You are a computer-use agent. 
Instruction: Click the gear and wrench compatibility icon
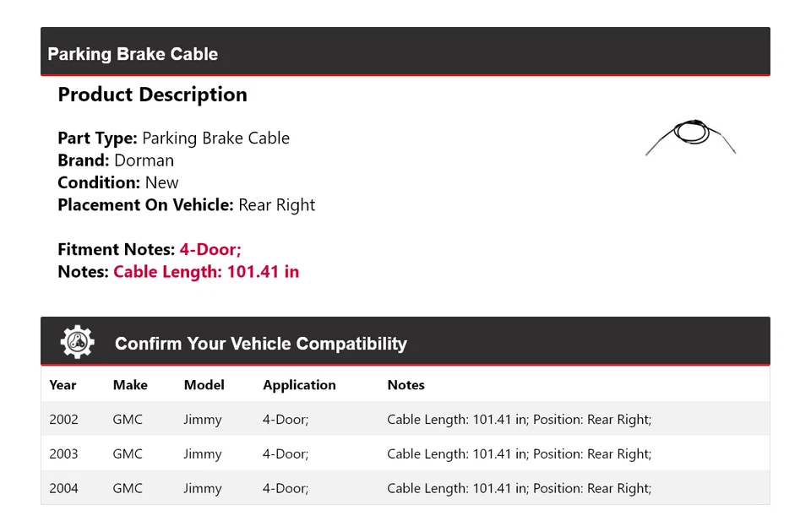click(x=77, y=342)
